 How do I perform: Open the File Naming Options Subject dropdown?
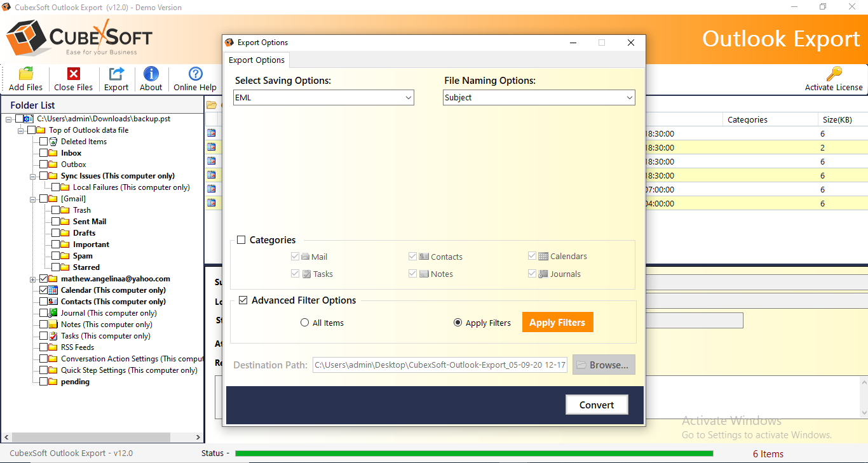coord(539,98)
